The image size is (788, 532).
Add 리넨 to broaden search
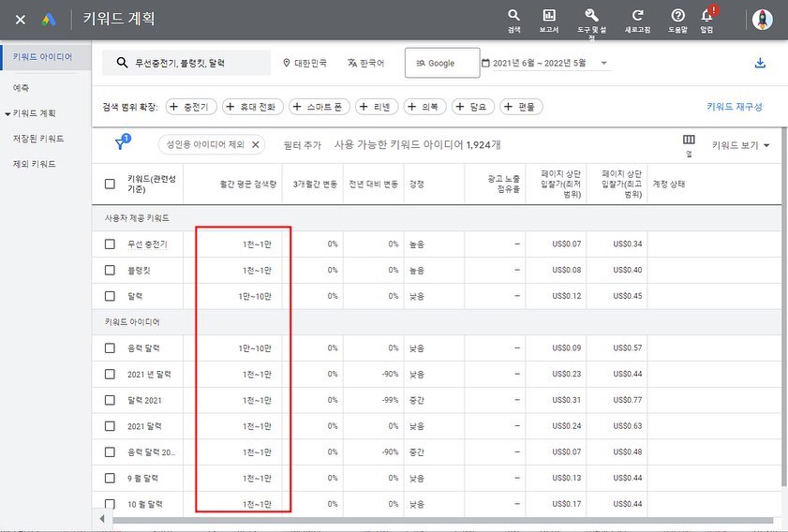point(377,107)
